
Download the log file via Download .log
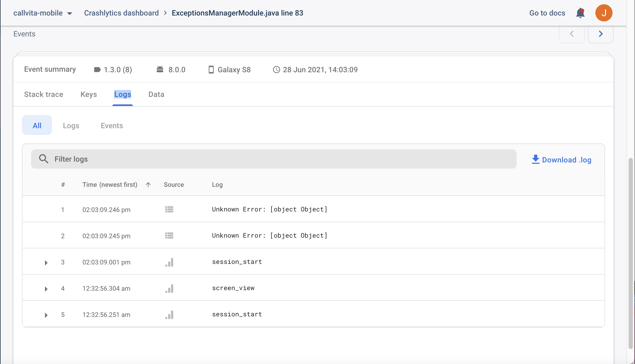click(567, 160)
